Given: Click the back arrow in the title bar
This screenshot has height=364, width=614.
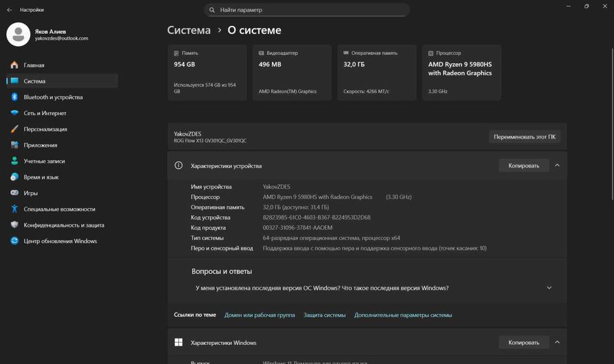Looking at the screenshot, I should coord(9,10).
